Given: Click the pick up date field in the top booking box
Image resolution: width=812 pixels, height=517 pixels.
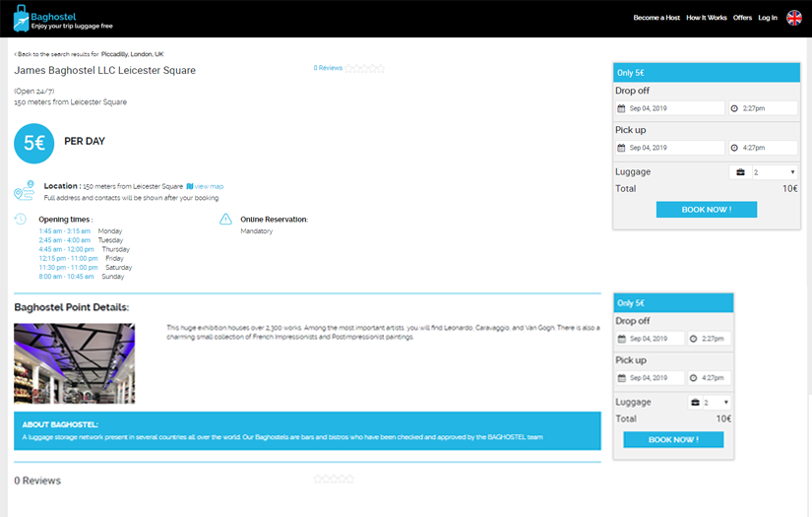Looking at the screenshot, I should pos(669,148).
